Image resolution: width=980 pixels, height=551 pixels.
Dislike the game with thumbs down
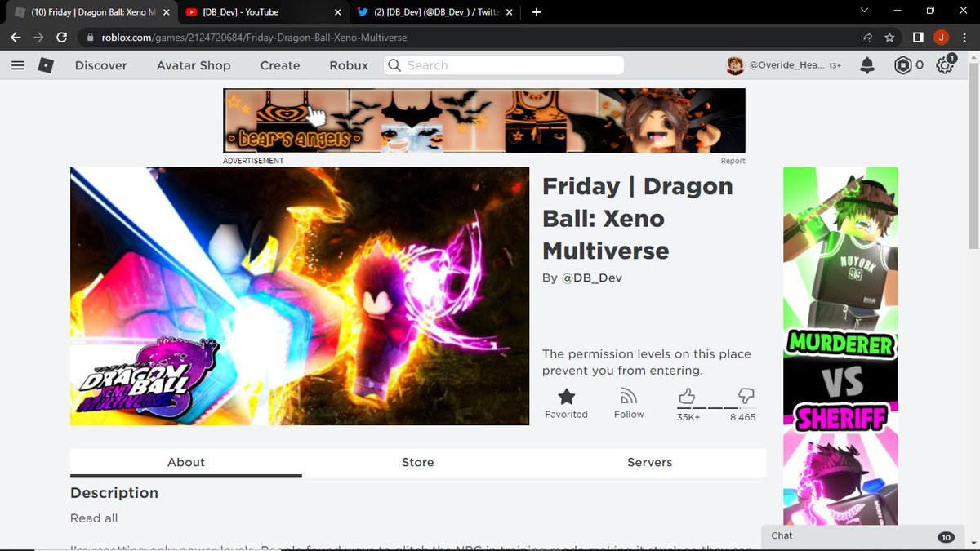[x=746, y=396]
